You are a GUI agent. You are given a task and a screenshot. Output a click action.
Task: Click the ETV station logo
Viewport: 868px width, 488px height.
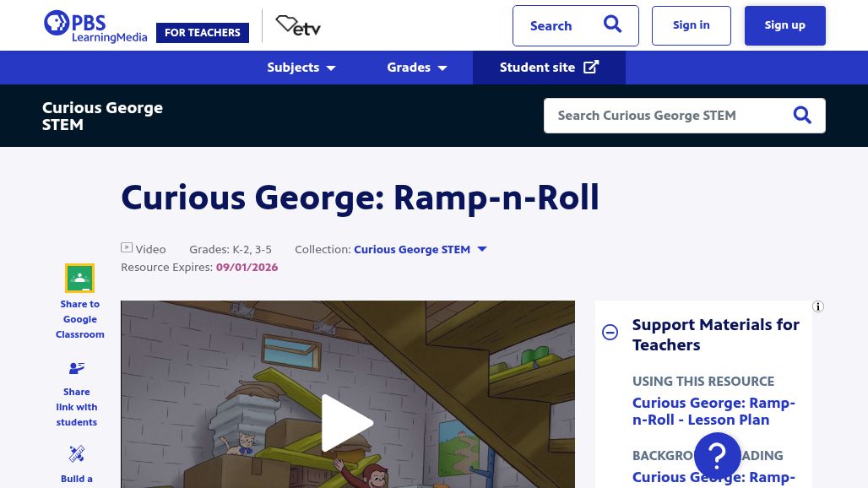click(x=298, y=25)
